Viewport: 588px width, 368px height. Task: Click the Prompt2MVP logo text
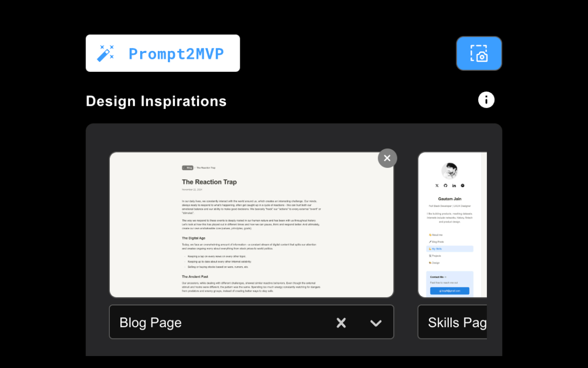click(x=176, y=54)
